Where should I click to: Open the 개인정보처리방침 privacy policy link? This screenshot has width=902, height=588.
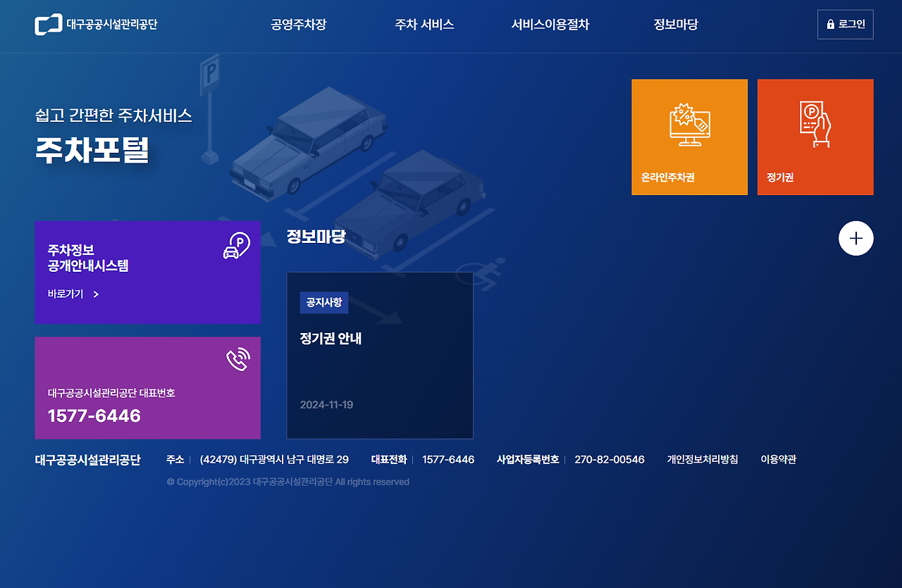click(x=703, y=459)
